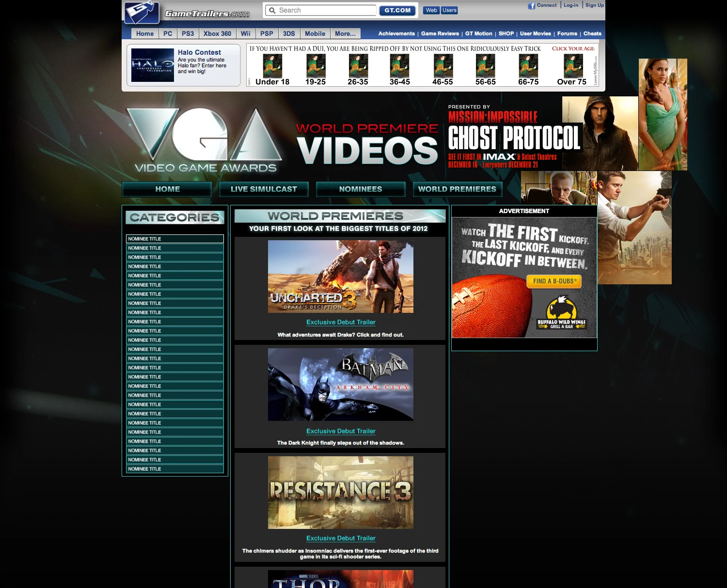Click the FIND A B-DUBS button
Viewport: 727px width, 588px height.
coord(554,281)
